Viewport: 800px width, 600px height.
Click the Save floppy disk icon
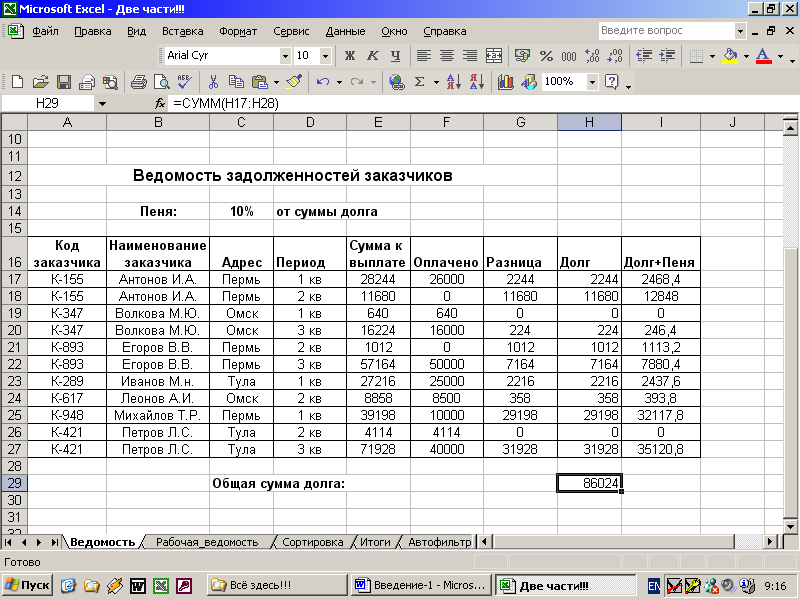(64, 82)
